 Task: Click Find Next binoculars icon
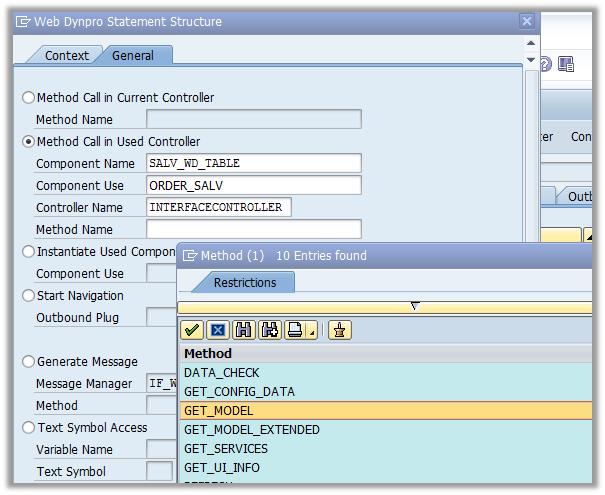tap(269, 330)
